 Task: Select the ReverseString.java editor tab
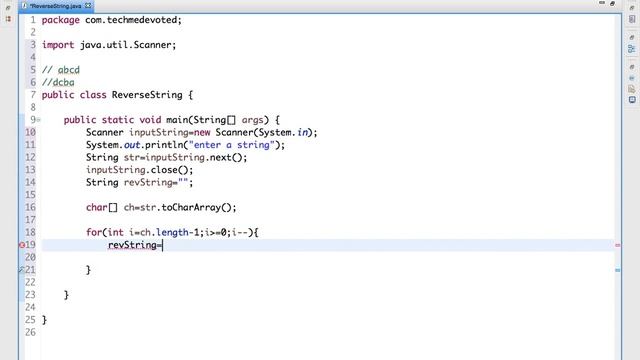(x=55, y=6)
